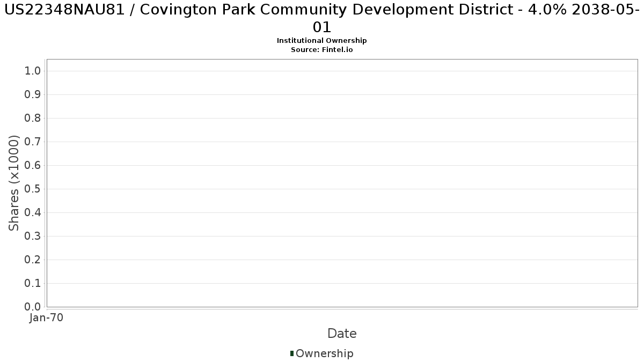
Task: Click the chart title starting with US22348NAU81
Action: [322, 18]
